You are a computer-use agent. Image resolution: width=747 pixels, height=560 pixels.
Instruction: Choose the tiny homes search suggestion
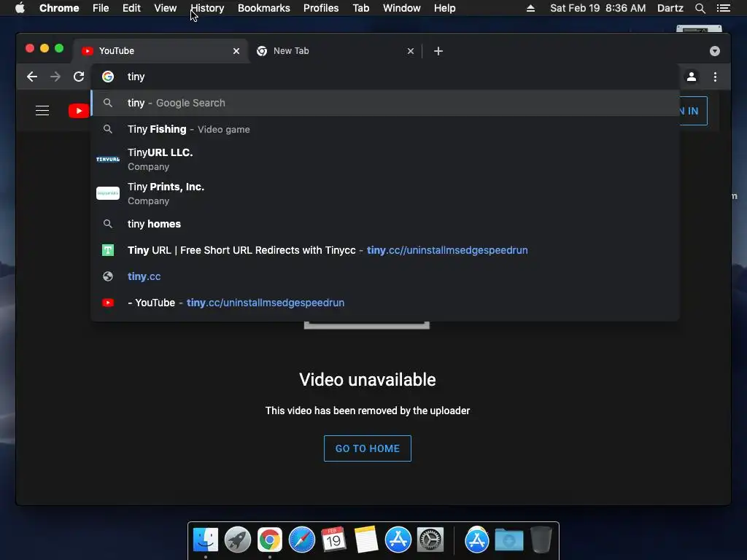[385, 224]
